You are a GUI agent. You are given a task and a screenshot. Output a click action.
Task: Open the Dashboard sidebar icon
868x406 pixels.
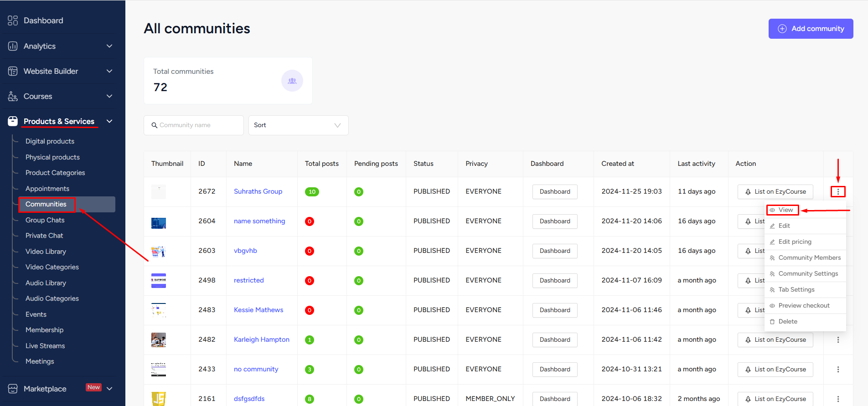[13, 21]
